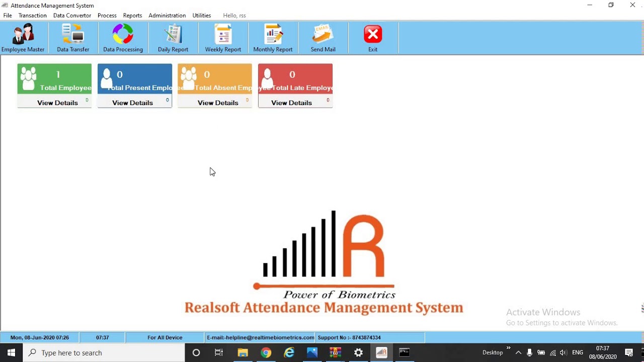Click the taskbar search box
This screenshot has height=362, width=644.
pos(104,353)
